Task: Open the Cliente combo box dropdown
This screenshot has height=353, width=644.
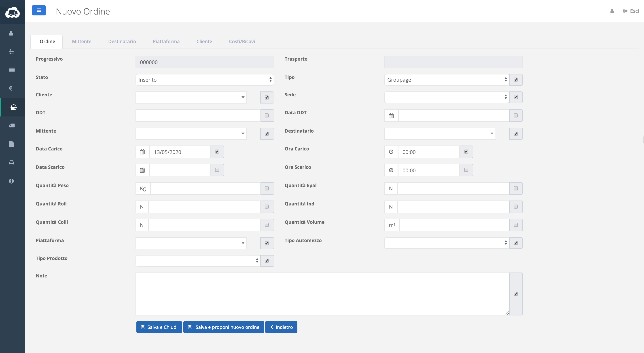Action: point(191,97)
